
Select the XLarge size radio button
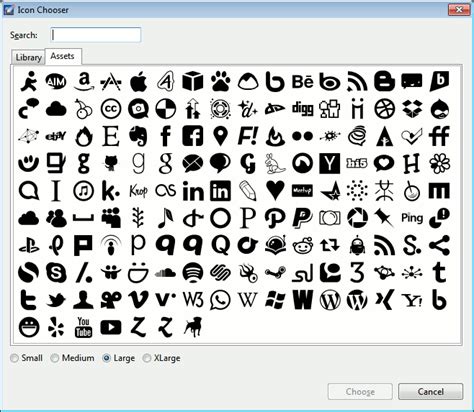coord(146,358)
